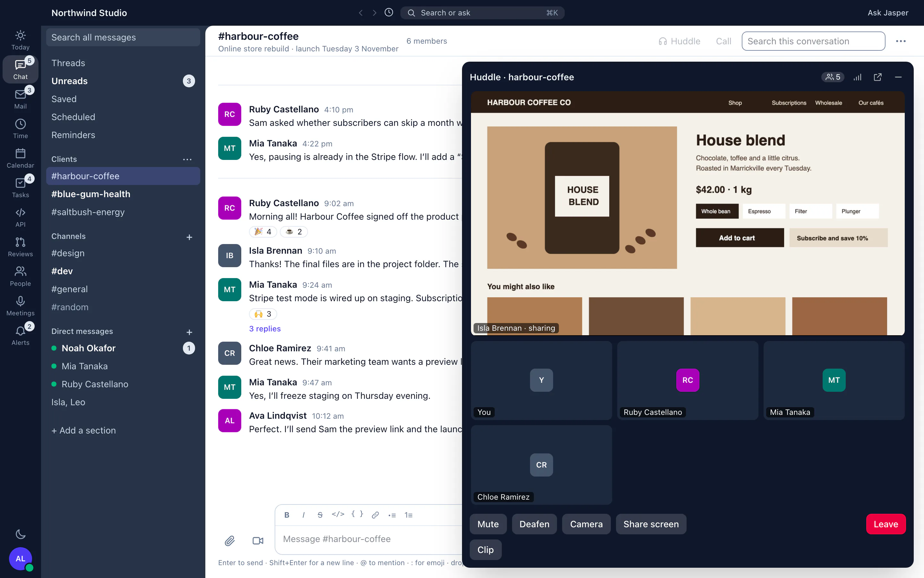Screen dimensions: 924x578
Task: Leave the huddle
Action: 886,524
